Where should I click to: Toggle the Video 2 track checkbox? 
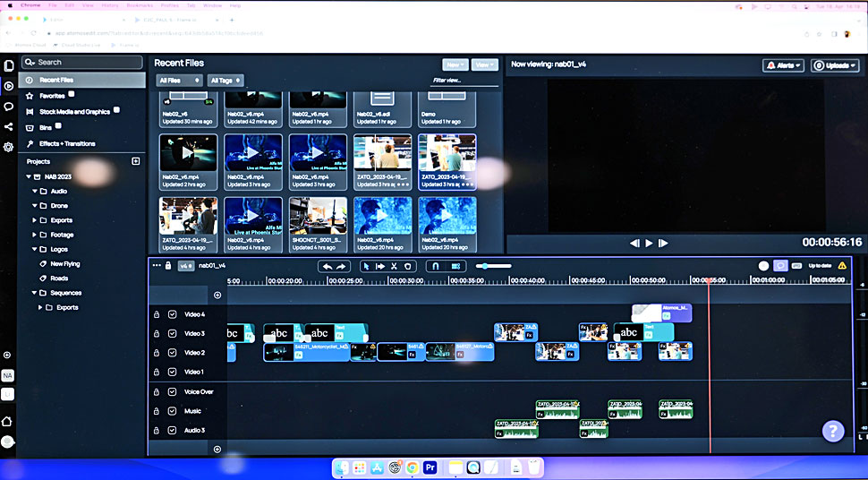pos(172,353)
